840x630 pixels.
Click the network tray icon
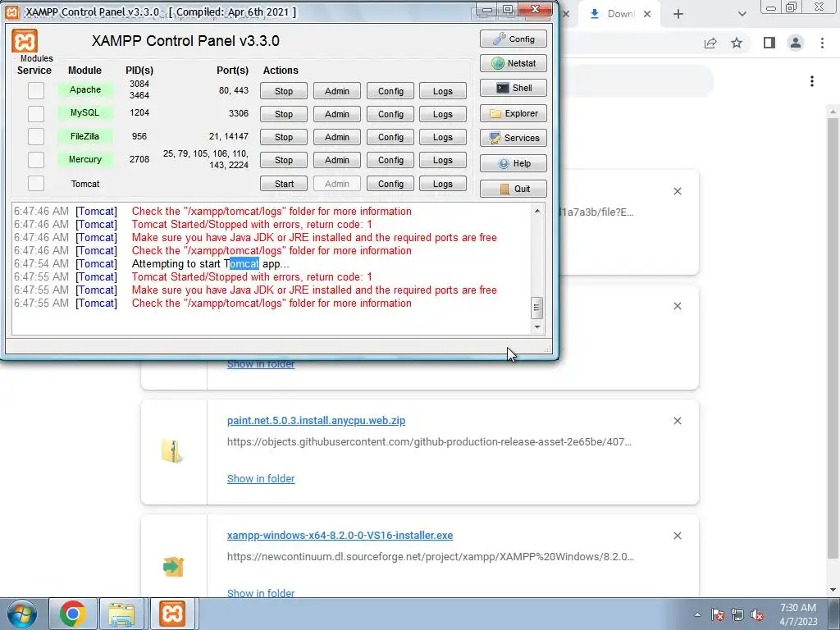737,615
